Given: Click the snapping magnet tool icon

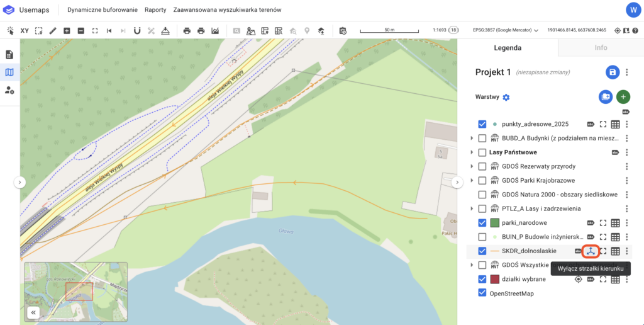Looking at the screenshot, I should coord(137,30).
